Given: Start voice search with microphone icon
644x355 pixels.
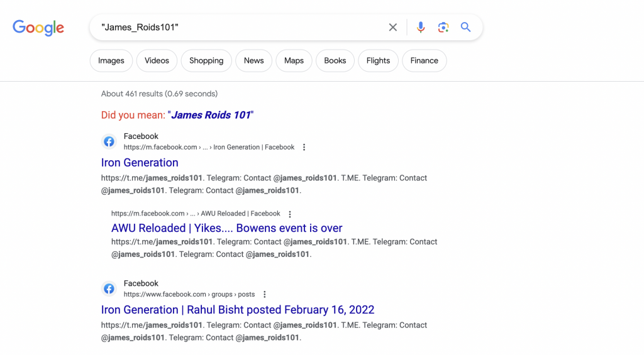Looking at the screenshot, I should (x=421, y=27).
